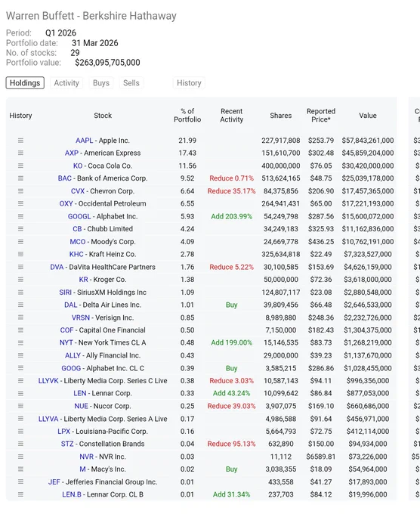Viewport: 420px width, 514px height.
Task: Click 'Add 203.99%' activity value
Action: click(232, 216)
